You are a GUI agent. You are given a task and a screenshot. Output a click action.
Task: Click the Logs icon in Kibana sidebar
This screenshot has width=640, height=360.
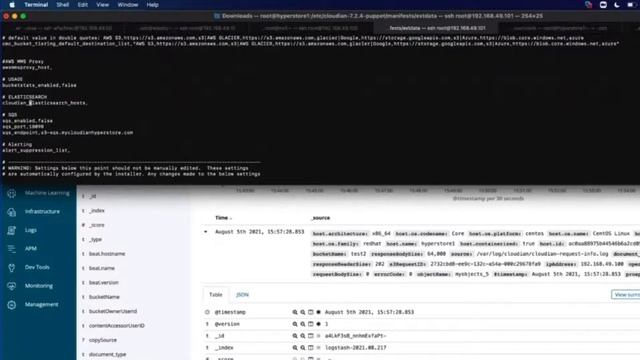11,230
